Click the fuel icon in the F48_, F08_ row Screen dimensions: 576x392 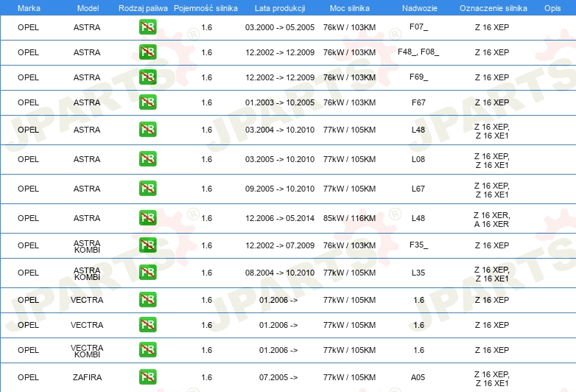coord(147,52)
